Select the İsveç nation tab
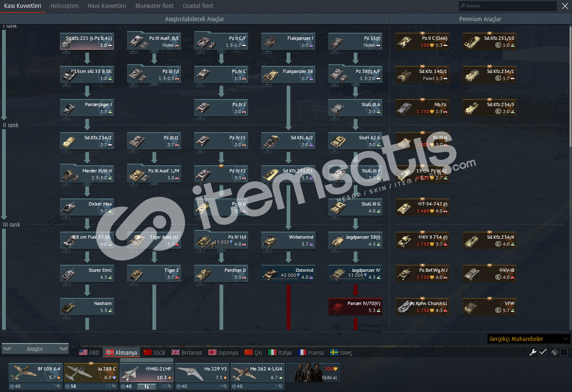The width and height of the screenshot is (572, 392). [x=341, y=353]
